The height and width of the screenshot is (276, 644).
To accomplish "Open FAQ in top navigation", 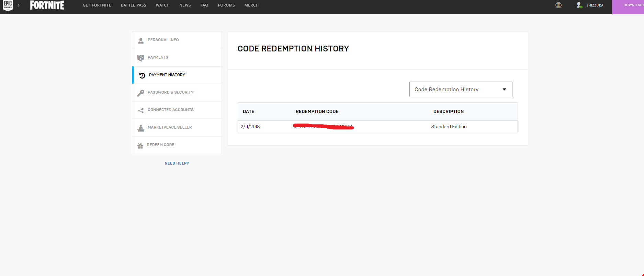I will click(x=204, y=5).
